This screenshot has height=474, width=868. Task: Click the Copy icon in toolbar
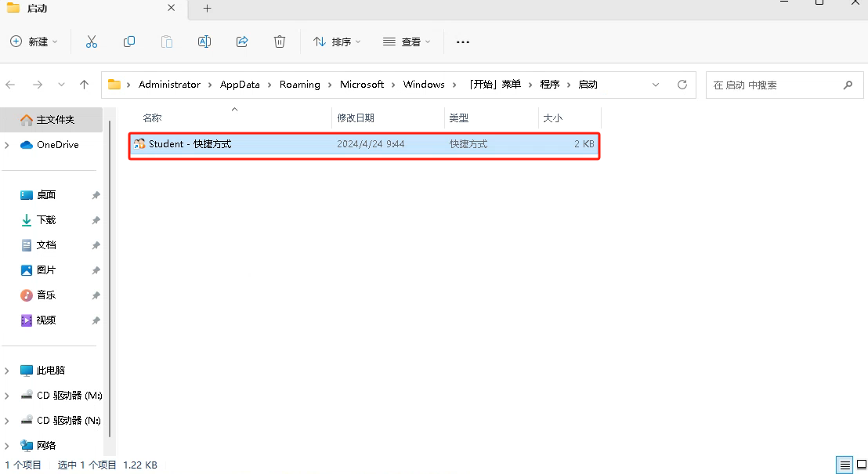click(129, 42)
